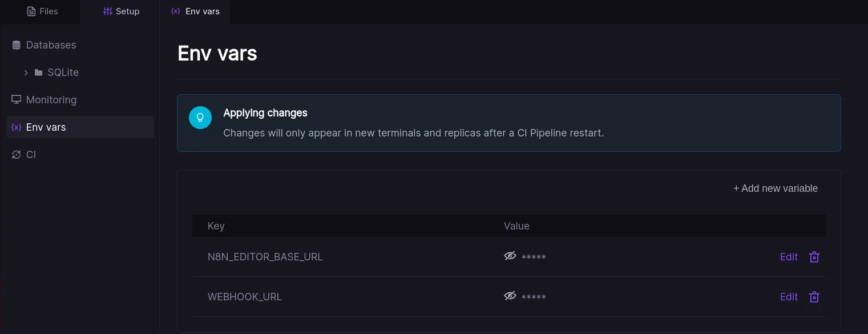Edit the N8N_EDITOR_BASE_URL variable
Image resolution: width=868 pixels, height=334 pixels.
pos(788,257)
